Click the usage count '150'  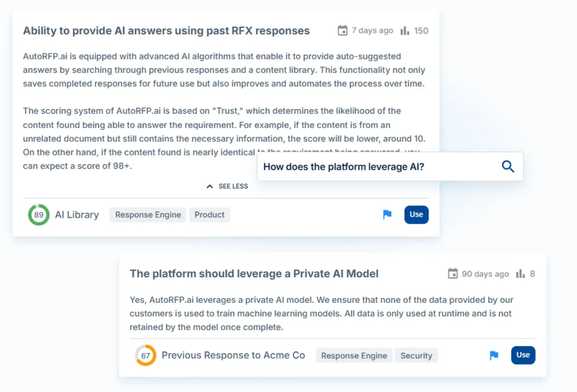click(421, 30)
